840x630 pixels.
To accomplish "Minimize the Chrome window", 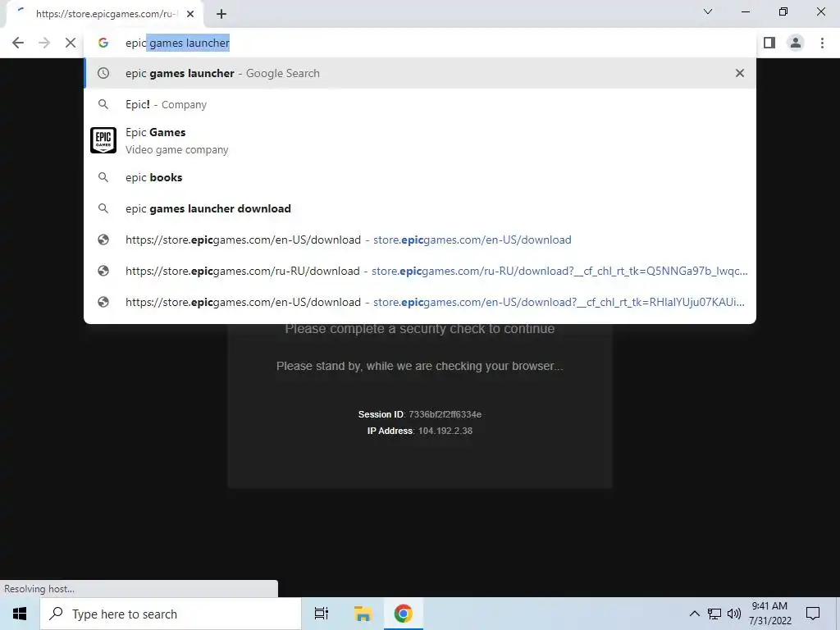I will tap(746, 11).
